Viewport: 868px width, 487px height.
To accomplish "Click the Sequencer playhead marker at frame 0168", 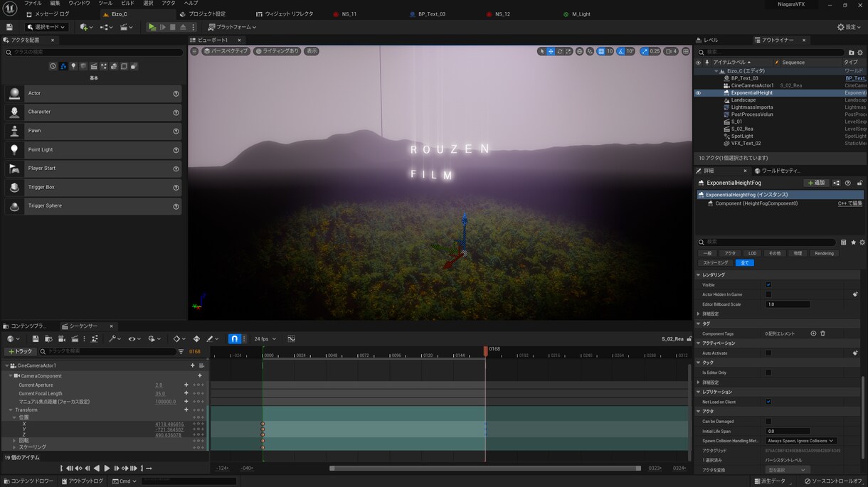I will click(x=486, y=350).
